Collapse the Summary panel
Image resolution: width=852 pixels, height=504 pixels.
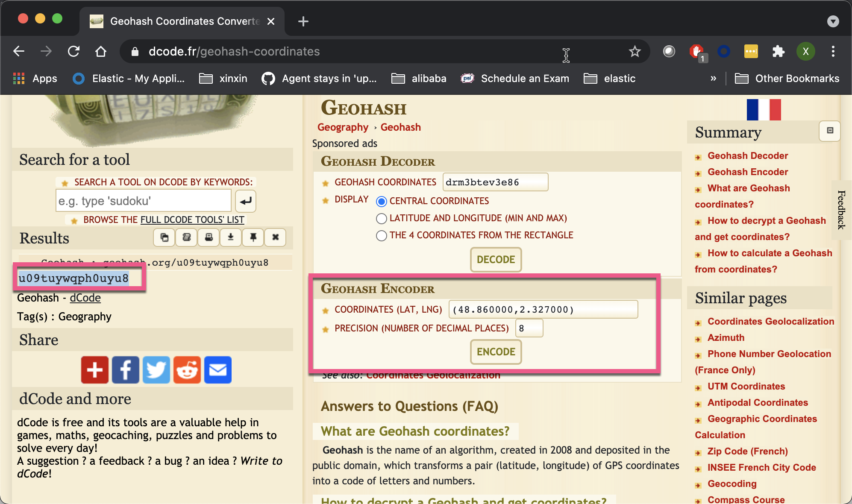point(829,131)
